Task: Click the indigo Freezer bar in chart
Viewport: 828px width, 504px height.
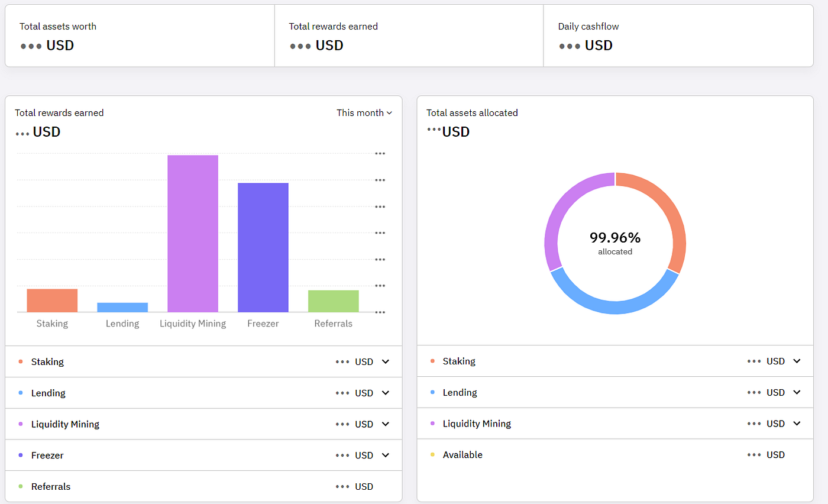Action: (263, 247)
